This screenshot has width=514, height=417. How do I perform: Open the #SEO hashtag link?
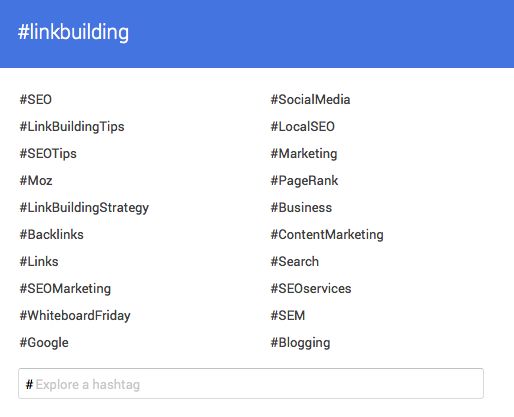point(36,99)
